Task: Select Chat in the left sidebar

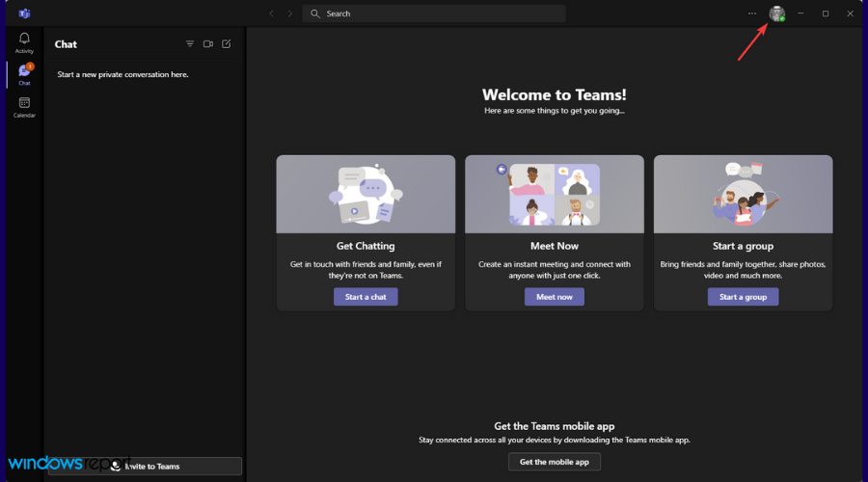Action: (x=24, y=74)
